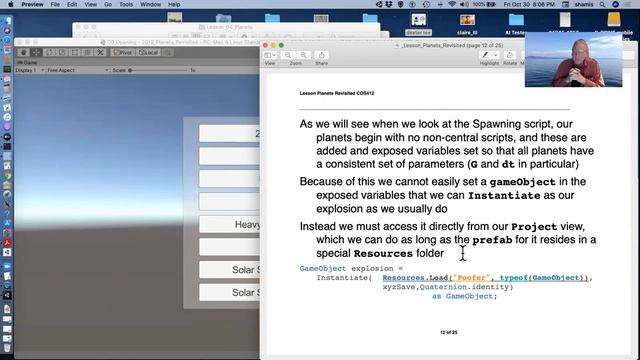This screenshot has width=640, height=360.
Task: Click the volume icon in menu bar
Action: [x=464, y=4]
